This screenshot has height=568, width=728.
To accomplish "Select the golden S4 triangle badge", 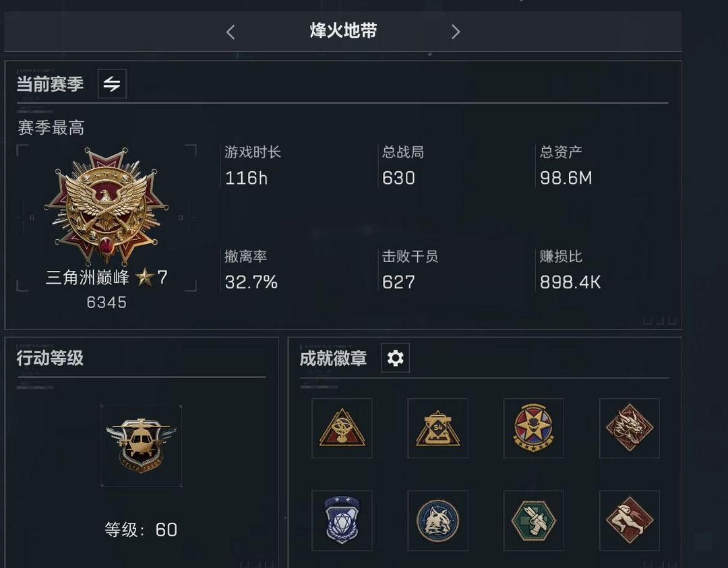I will tap(438, 428).
